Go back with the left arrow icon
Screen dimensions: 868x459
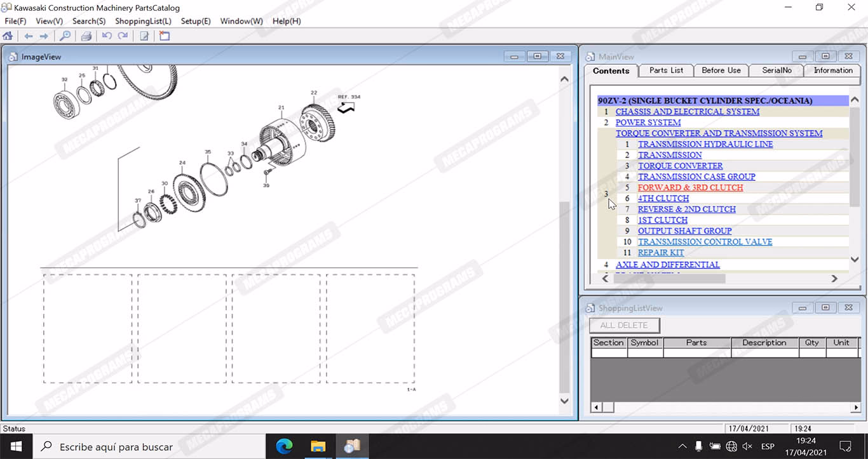coord(29,36)
